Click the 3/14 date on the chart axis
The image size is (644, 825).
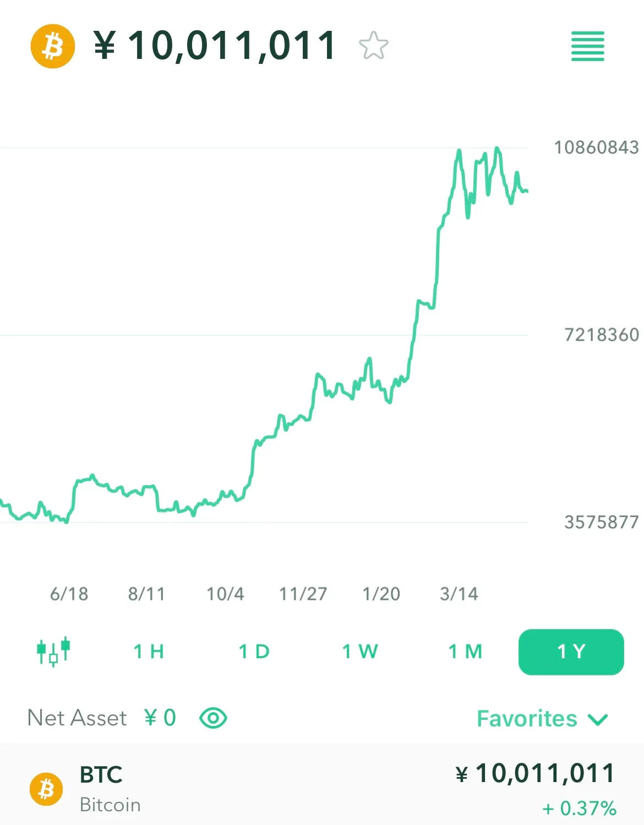point(459,594)
